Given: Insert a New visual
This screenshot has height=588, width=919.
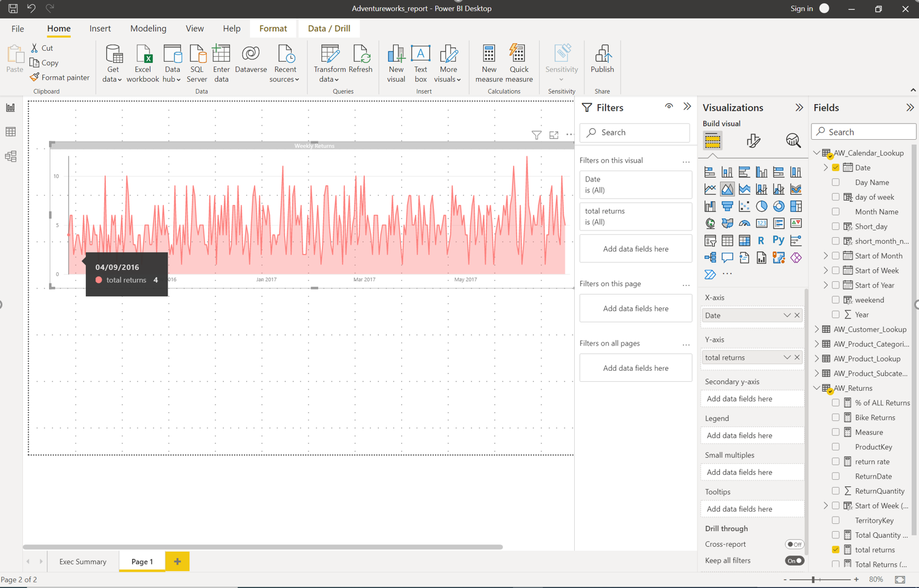Looking at the screenshot, I should (396, 64).
